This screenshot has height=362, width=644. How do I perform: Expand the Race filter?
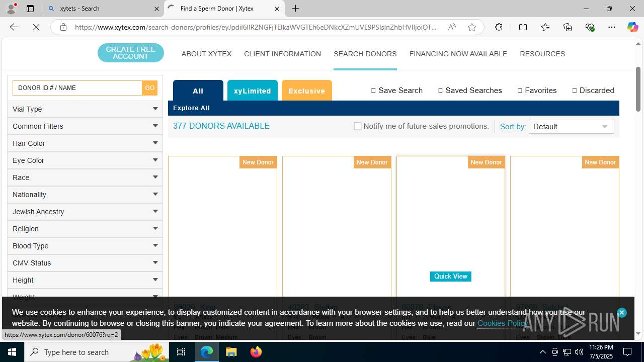coord(85,177)
